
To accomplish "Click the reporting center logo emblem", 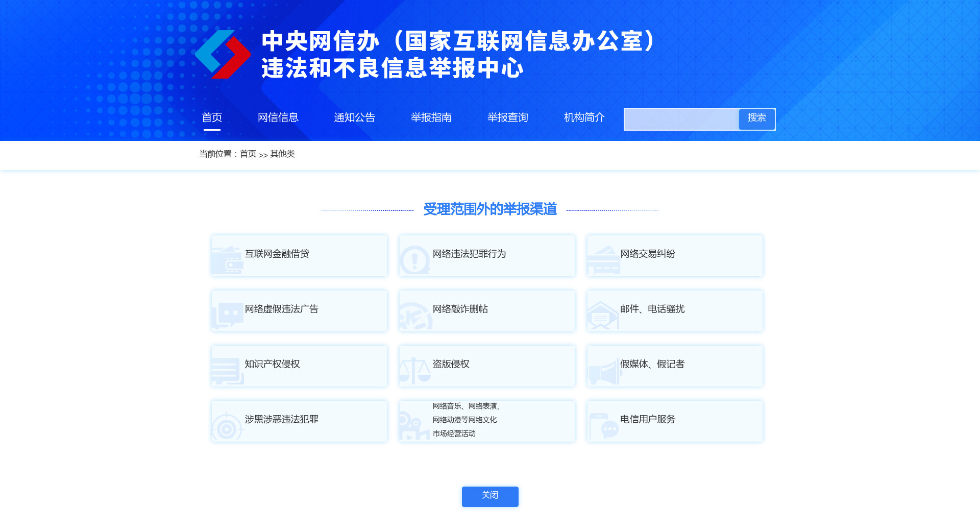I will pos(223,54).
